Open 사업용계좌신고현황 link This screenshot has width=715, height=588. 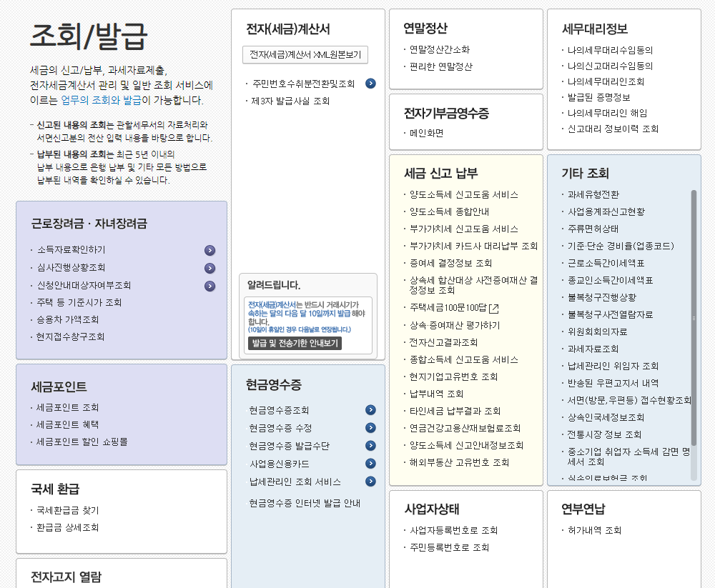606,212
